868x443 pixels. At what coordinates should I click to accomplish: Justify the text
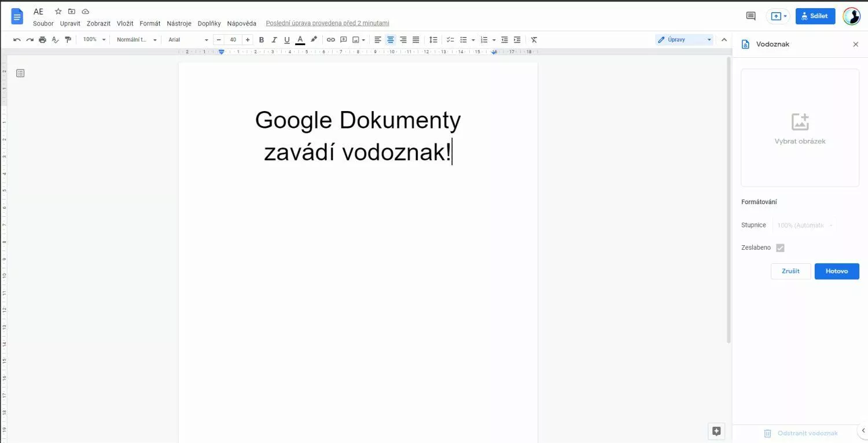pyautogui.click(x=415, y=40)
